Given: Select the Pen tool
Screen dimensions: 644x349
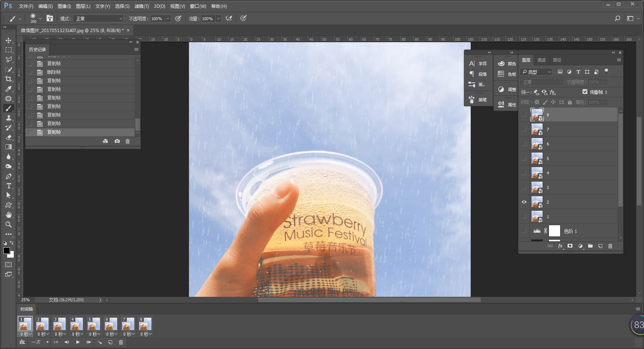Looking at the screenshot, I should tap(9, 176).
